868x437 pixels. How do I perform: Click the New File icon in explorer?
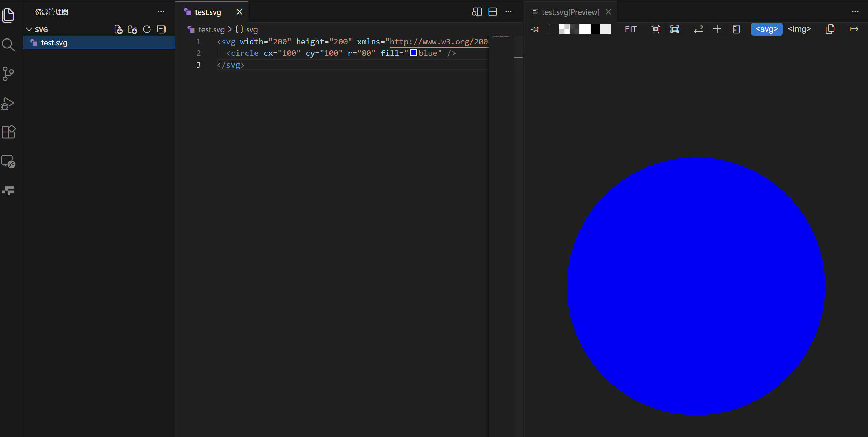(x=118, y=29)
